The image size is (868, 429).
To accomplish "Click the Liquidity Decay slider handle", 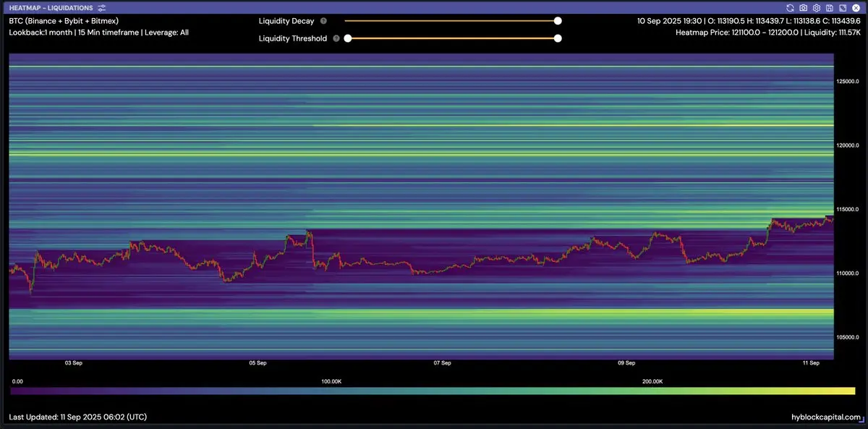I will pos(558,21).
